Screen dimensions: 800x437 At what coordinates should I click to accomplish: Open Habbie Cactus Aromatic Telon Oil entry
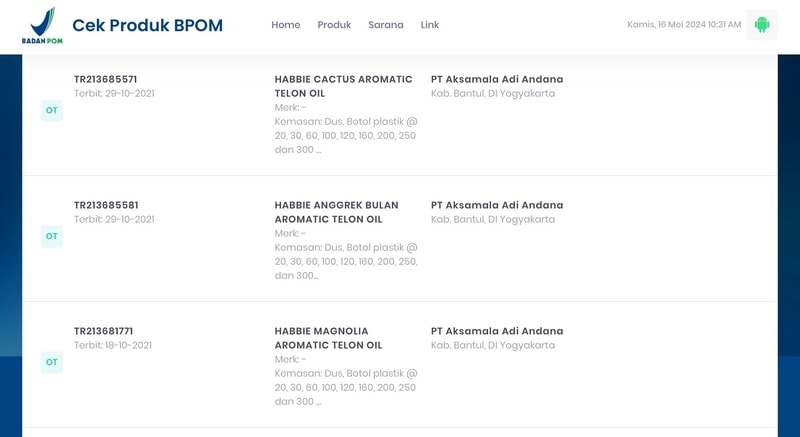tap(343, 87)
